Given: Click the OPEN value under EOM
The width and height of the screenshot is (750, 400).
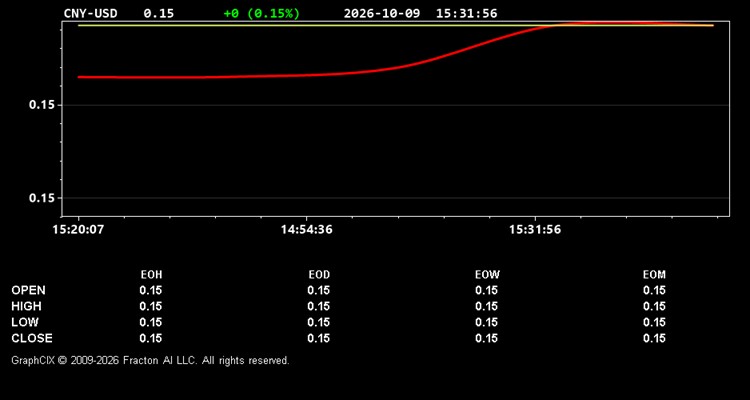Looking at the screenshot, I should (x=654, y=290).
